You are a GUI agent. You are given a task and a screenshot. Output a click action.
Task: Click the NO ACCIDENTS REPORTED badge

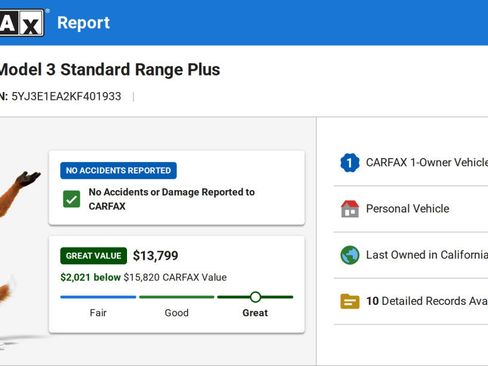point(118,171)
